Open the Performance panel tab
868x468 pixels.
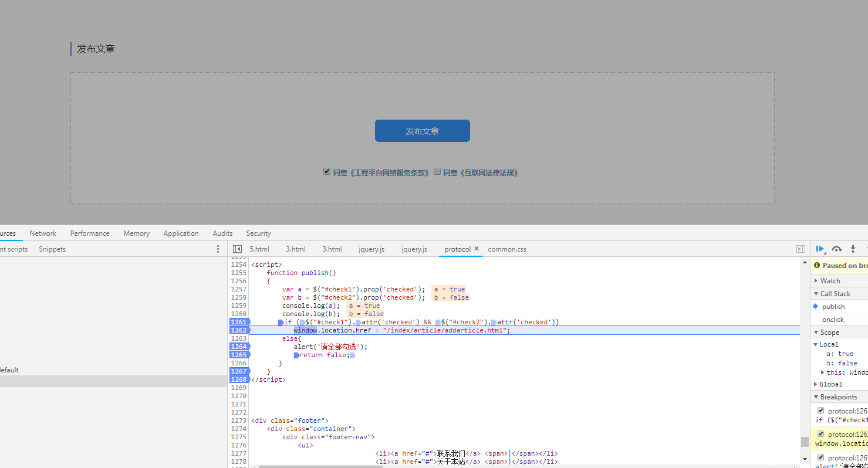pyautogui.click(x=90, y=233)
